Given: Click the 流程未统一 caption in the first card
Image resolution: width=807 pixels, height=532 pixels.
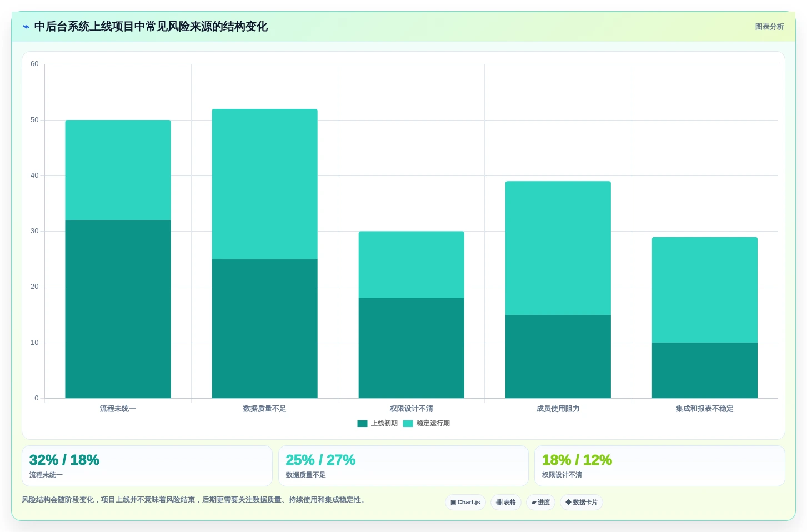Looking at the screenshot, I should (x=46, y=475).
